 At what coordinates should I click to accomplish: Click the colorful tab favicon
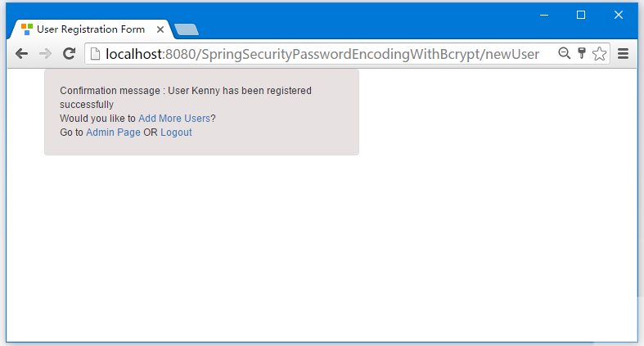click(x=27, y=29)
